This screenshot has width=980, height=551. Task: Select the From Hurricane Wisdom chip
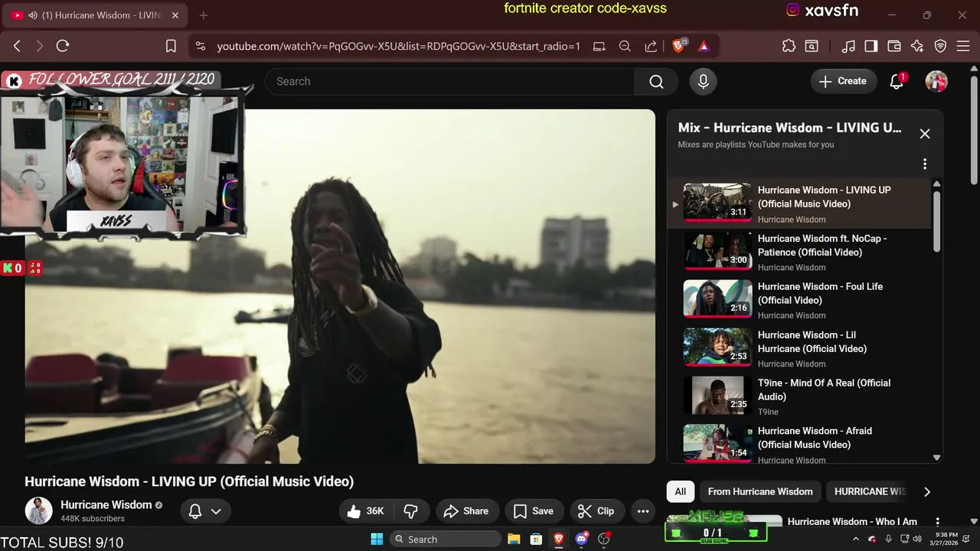(760, 491)
